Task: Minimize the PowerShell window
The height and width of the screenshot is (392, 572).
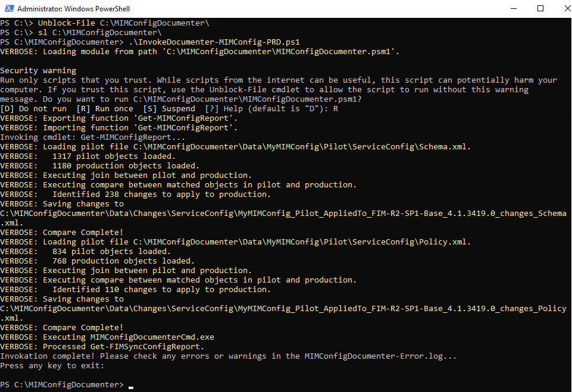Action: coord(514,8)
